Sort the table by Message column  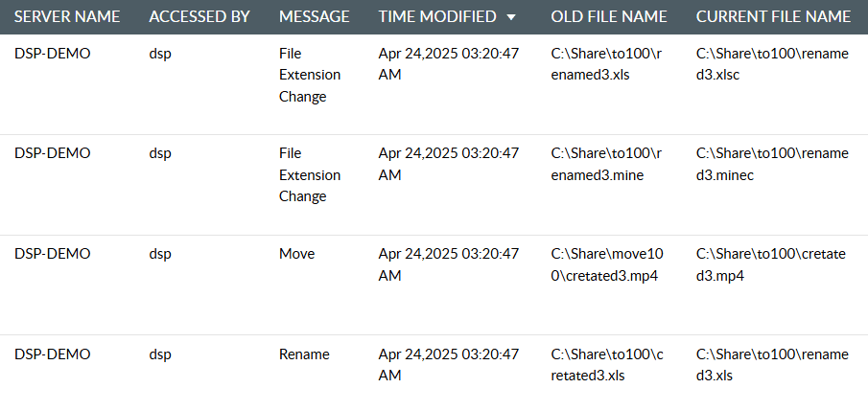click(314, 17)
